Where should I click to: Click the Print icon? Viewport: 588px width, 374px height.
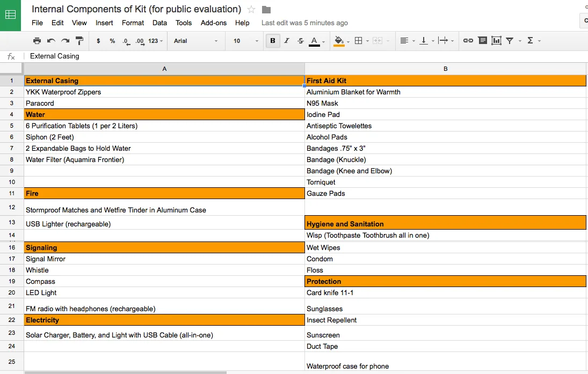[x=37, y=41]
